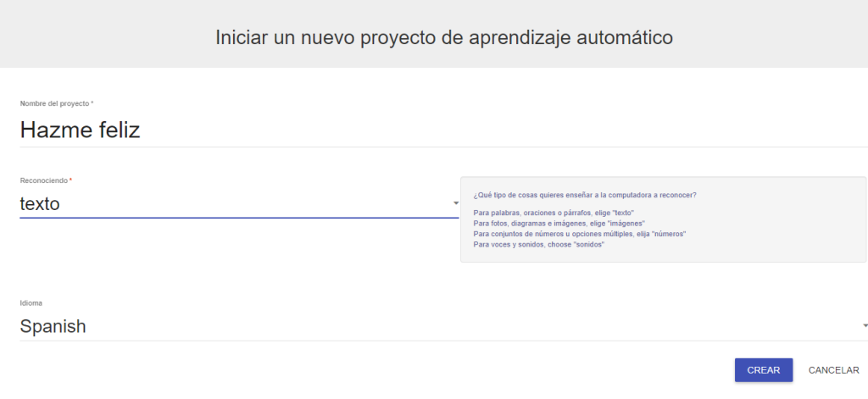Image resolution: width=868 pixels, height=399 pixels.
Task: Click the hint line about choosing "imágenes"
Action: tap(559, 223)
